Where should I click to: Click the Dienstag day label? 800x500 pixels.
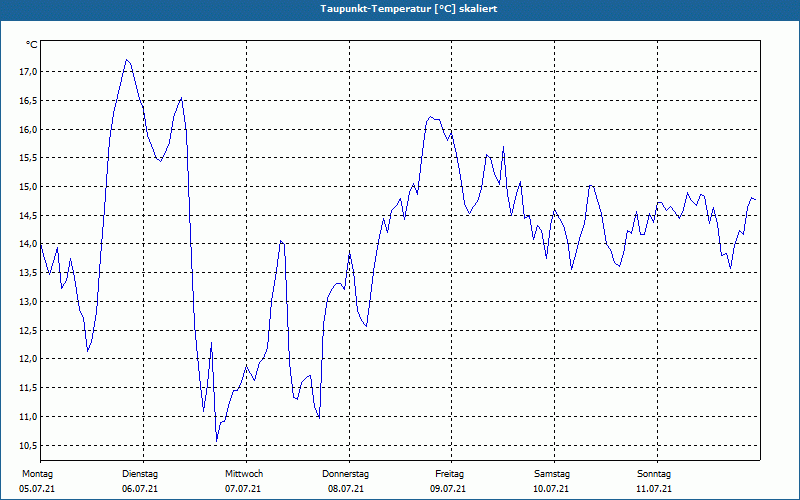(140, 474)
